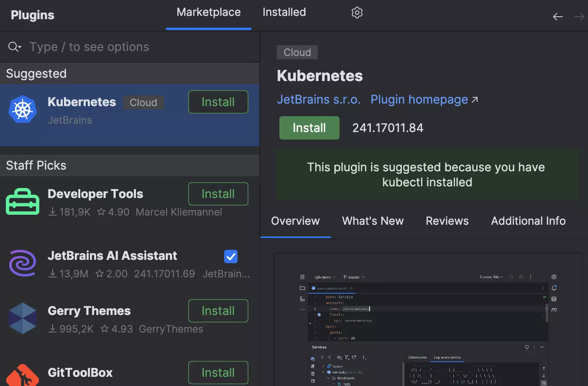Click the Gerry Themes cube icon
This screenshot has height=386, width=588.
point(22,318)
